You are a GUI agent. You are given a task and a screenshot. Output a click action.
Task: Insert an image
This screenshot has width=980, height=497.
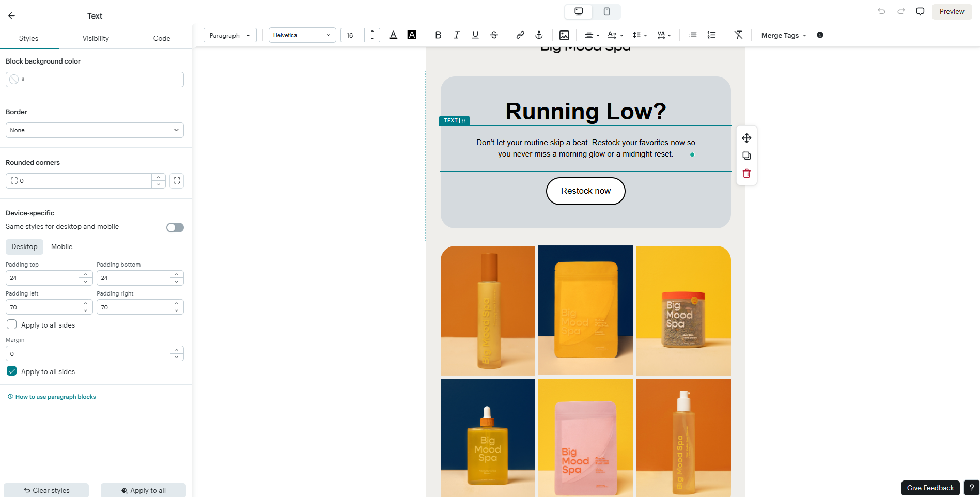pyautogui.click(x=564, y=35)
